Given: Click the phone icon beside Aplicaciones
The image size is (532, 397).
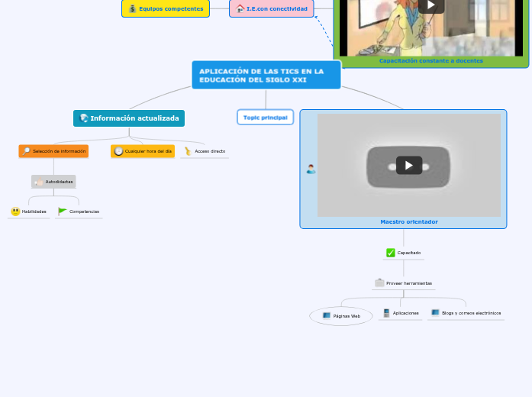Looking at the screenshot, I should click(386, 313).
